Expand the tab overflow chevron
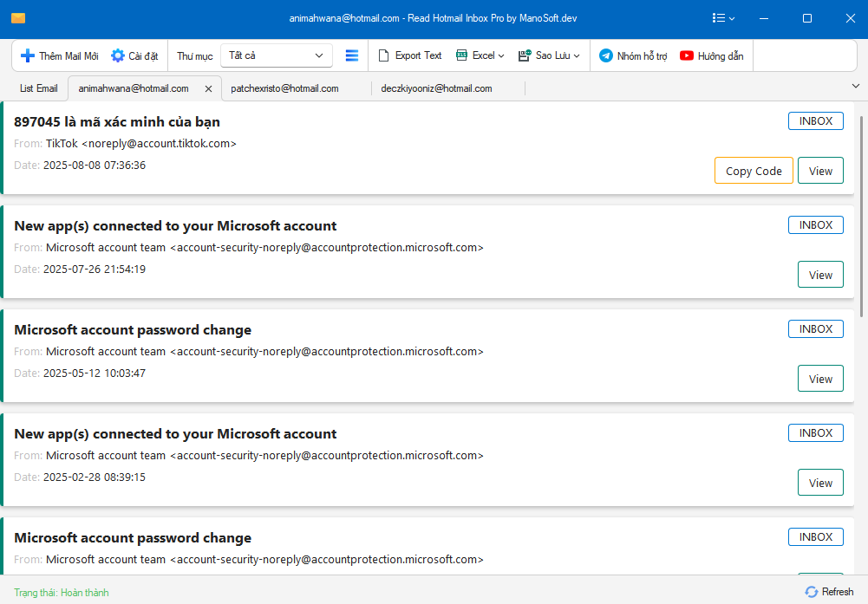The image size is (868, 604). (x=855, y=86)
